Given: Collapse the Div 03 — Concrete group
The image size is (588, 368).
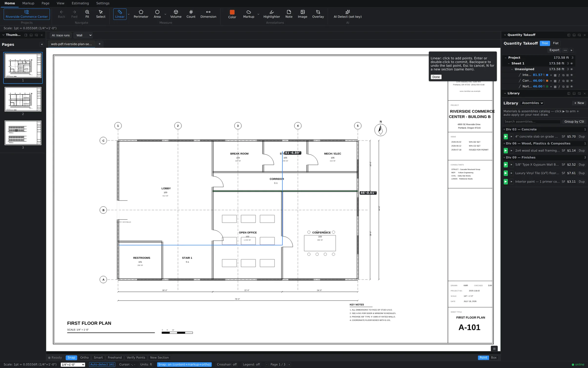Looking at the screenshot, I should (504, 130).
